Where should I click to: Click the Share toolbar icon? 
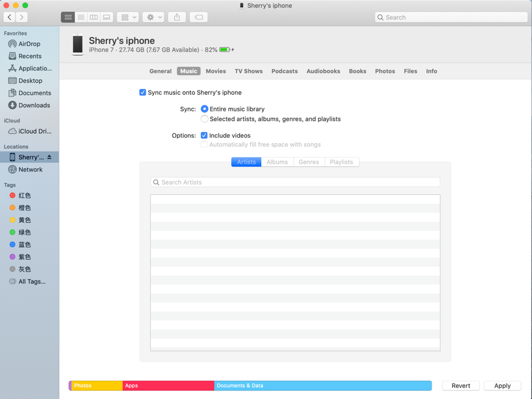pos(177,18)
